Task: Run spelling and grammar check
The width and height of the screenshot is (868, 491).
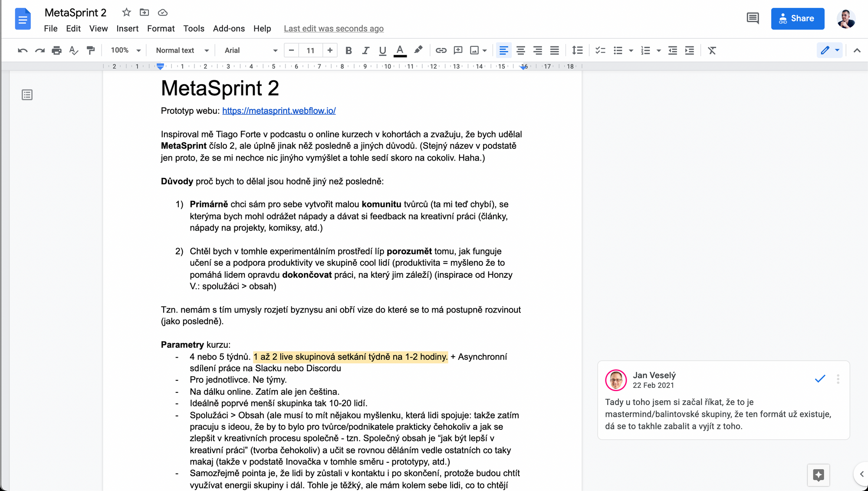Action: (73, 50)
